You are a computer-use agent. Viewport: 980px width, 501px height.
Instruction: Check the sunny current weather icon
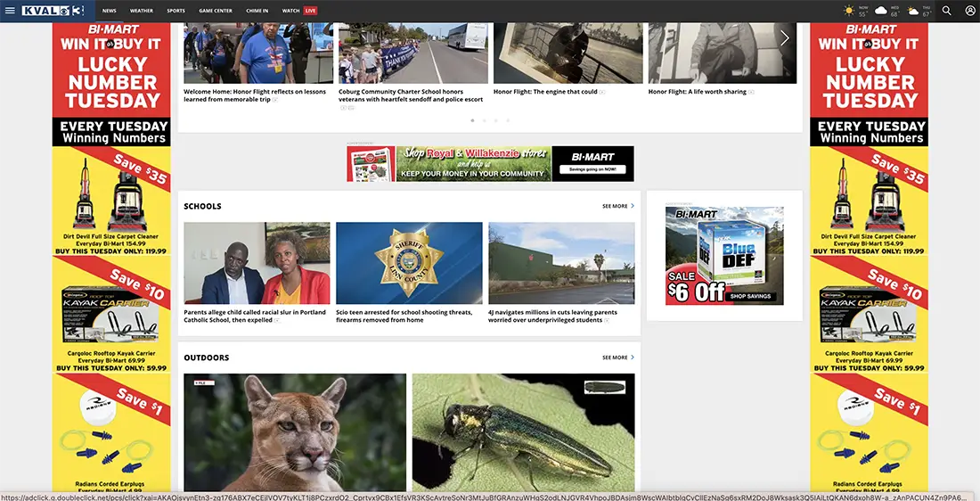[x=848, y=11]
